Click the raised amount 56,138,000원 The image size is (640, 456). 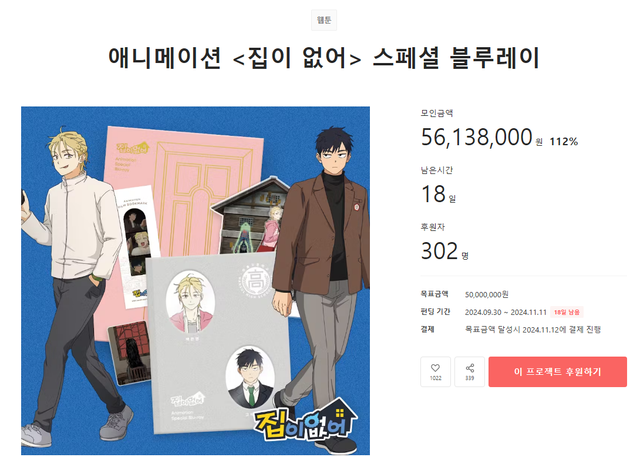point(482,138)
